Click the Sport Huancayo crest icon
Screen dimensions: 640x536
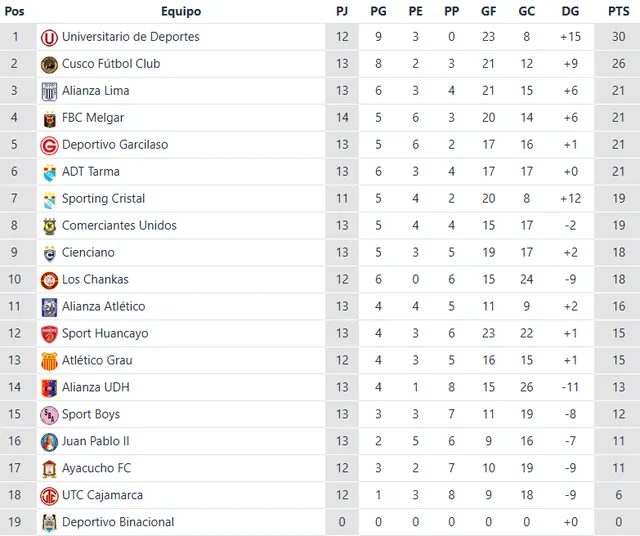point(49,334)
